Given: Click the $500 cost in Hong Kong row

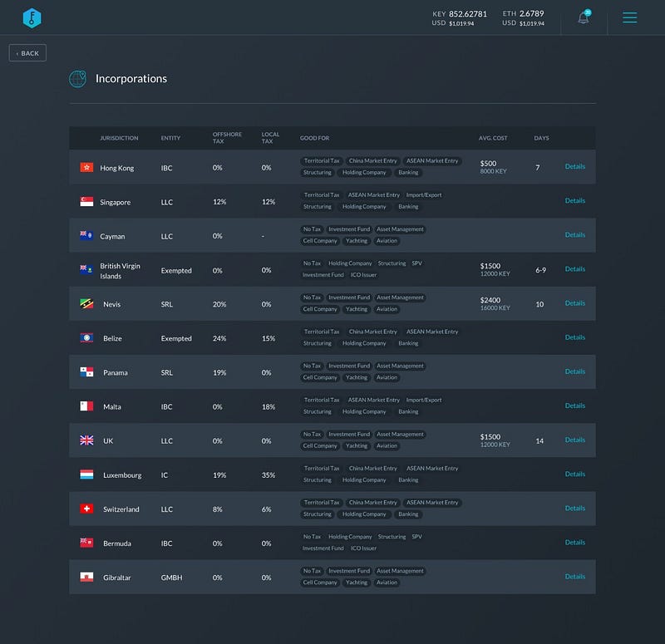Looking at the screenshot, I should pyautogui.click(x=488, y=164).
